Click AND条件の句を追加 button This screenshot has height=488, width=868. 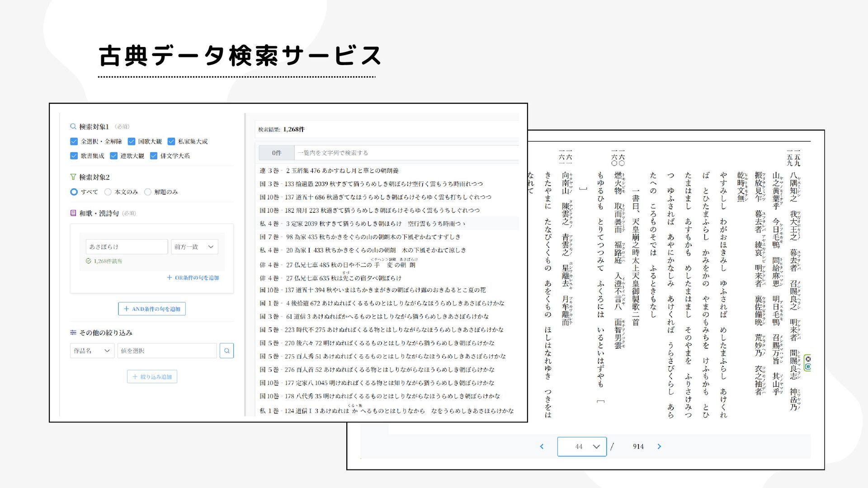[x=152, y=309]
